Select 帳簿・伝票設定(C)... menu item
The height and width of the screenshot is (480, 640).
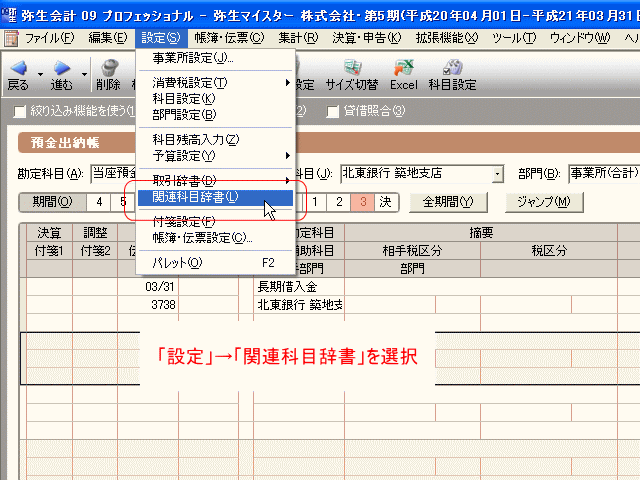pyautogui.click(x=215, y=238)
